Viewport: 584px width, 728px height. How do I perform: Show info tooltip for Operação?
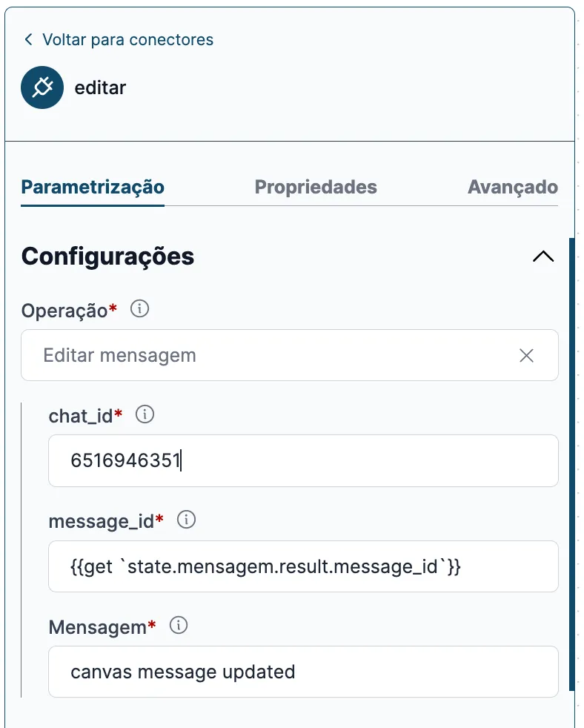[140, 308]
